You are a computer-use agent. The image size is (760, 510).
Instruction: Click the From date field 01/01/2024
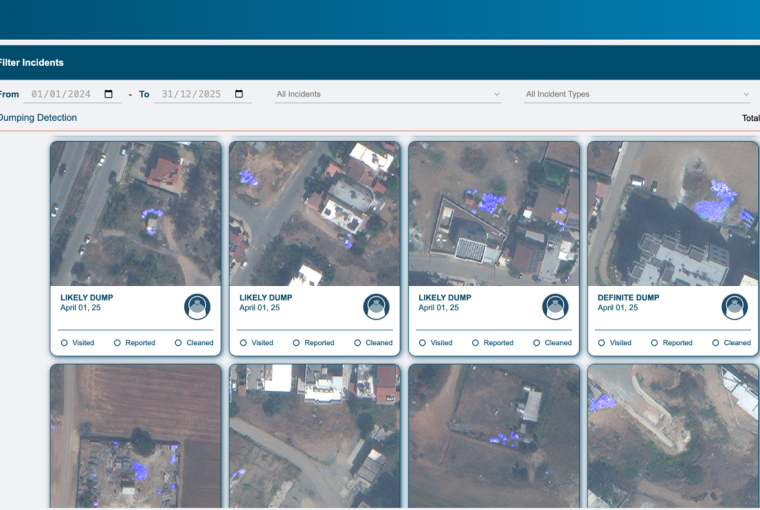(61, 94)
